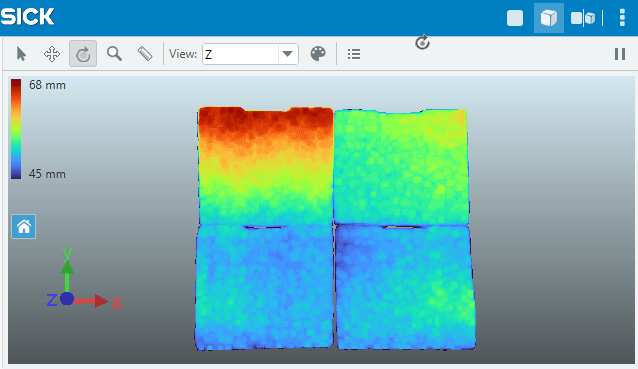
Task: Select the arrow pointer tool
Action: (21, 54)
